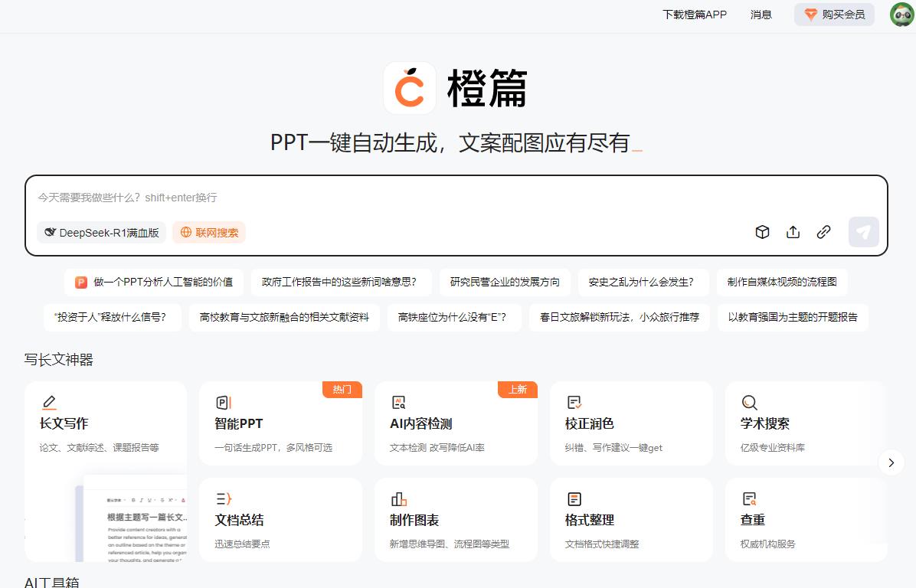Click the upload file icon
916x588 pixels.
click(x=793, y=232)
